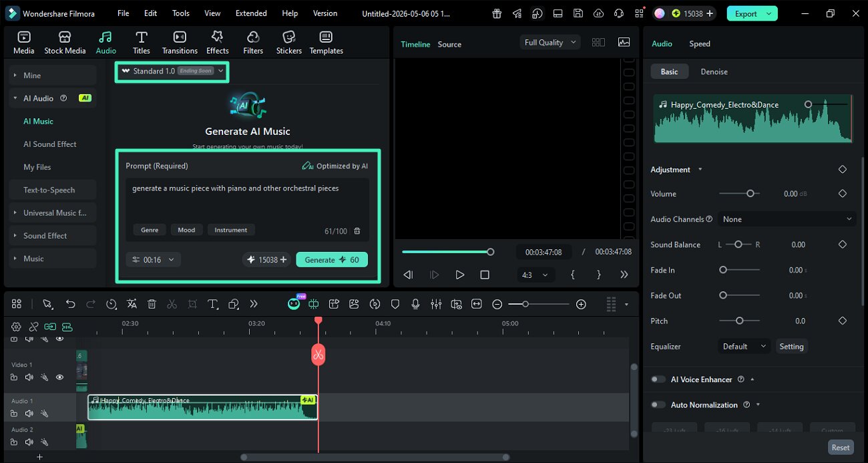Open the Tools menu
This screenshot has width=868, height=463.
click(x=181, y=13)
